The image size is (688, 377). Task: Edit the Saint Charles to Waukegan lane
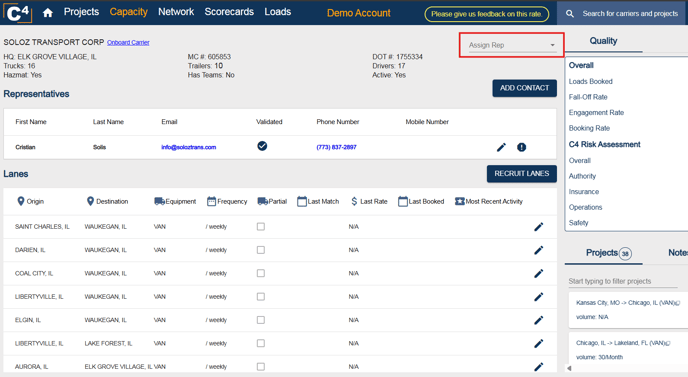tap(538, 226)
